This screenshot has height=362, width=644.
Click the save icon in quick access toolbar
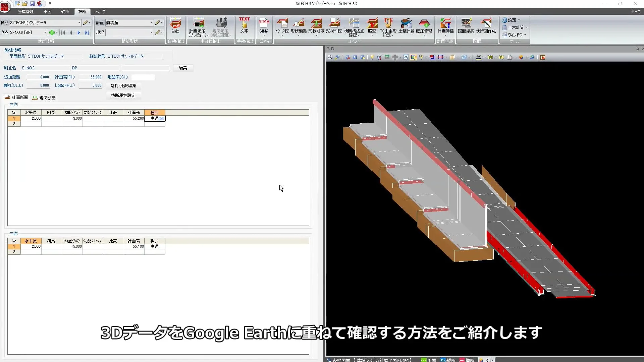coord(32,4)
